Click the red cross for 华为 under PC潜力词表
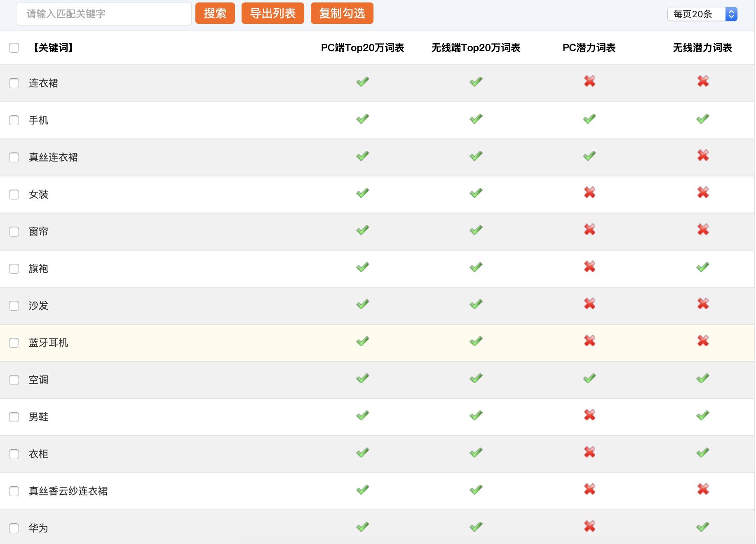The height and width of the screenshot is (544, 756). 589,526
